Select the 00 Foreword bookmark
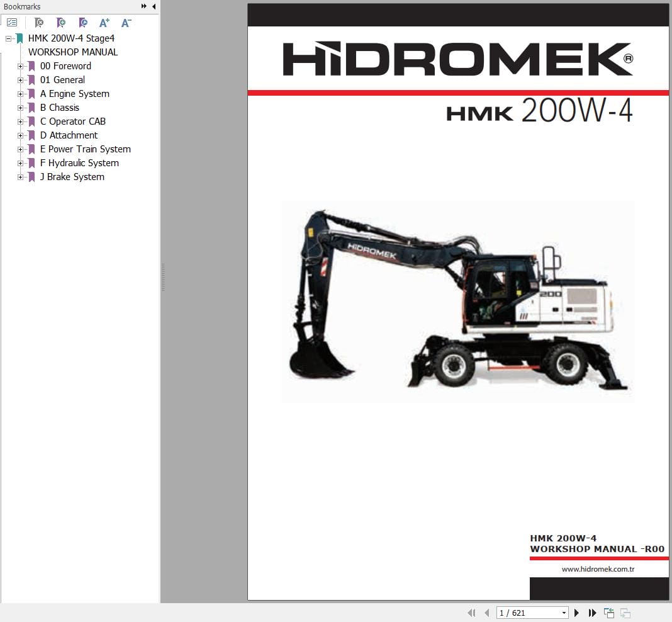Screen dimensions: 672x622 tap(65, 66)
